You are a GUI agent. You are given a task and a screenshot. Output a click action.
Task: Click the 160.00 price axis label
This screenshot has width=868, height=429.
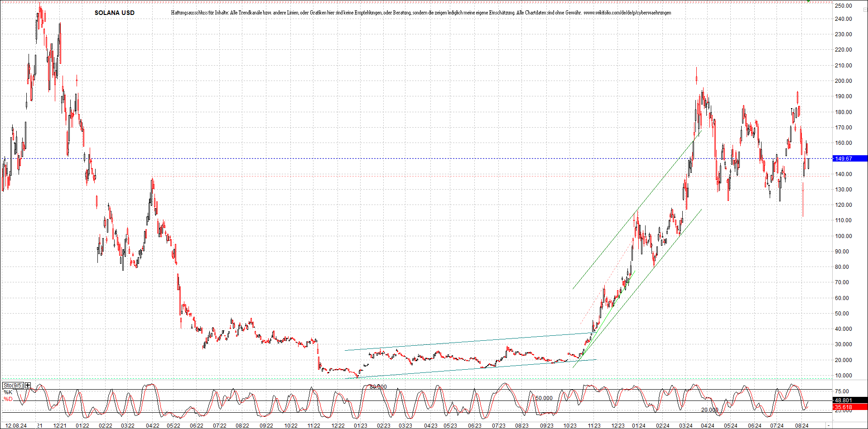click(x=844, y=143)
